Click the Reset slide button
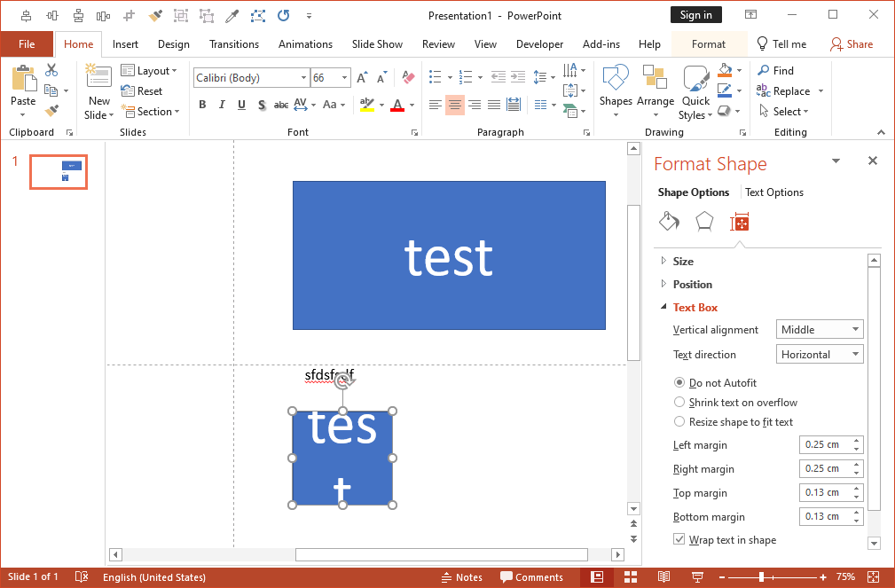Image resolution: width=895 pixels, height=588 pixels. pos(142,90)
